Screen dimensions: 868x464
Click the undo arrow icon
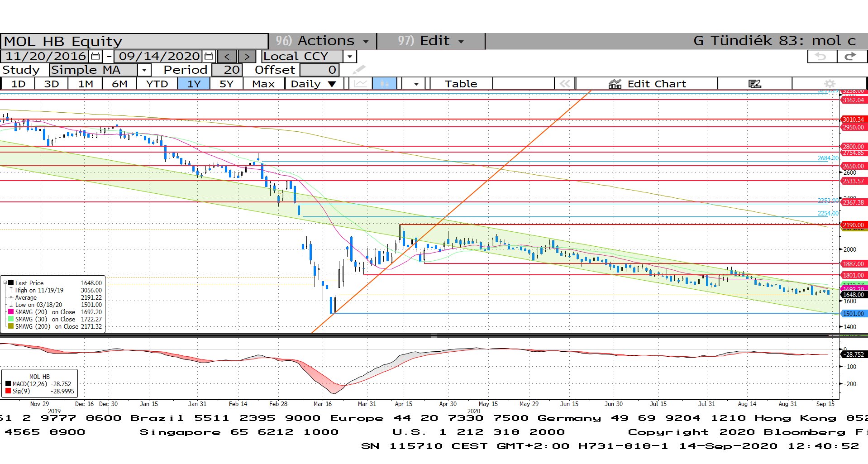821,56
